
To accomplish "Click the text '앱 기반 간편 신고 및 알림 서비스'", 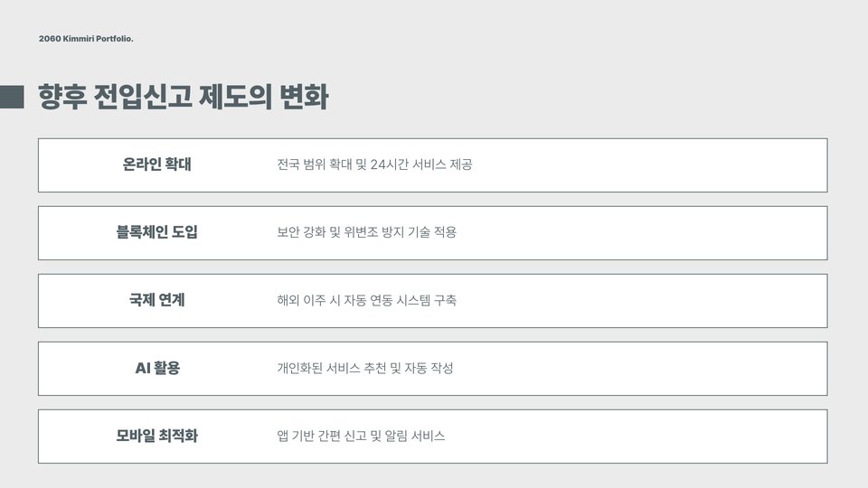I will coord(361,436).
